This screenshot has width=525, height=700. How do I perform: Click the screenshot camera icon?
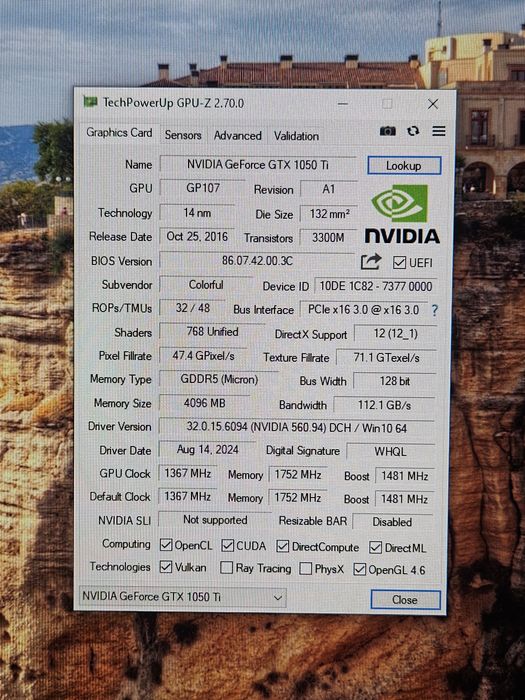(x=388, y=131)
